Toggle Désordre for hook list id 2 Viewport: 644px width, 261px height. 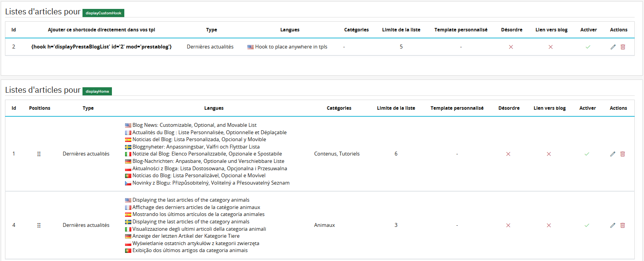pos(511,47)
